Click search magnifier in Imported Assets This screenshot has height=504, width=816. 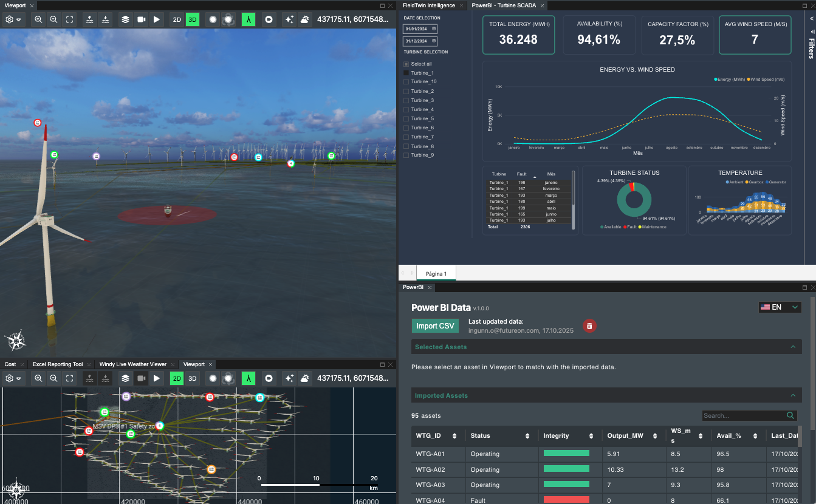[790, 415]
